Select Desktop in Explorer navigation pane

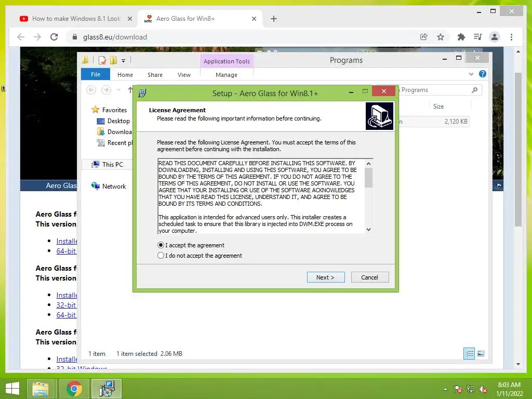coord(113,121)
